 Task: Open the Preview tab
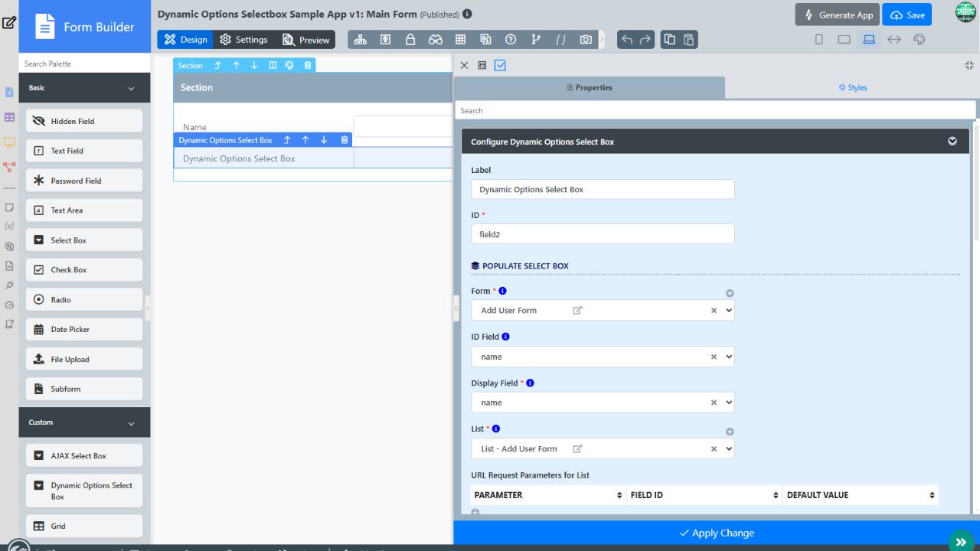[x=306, y=40]
